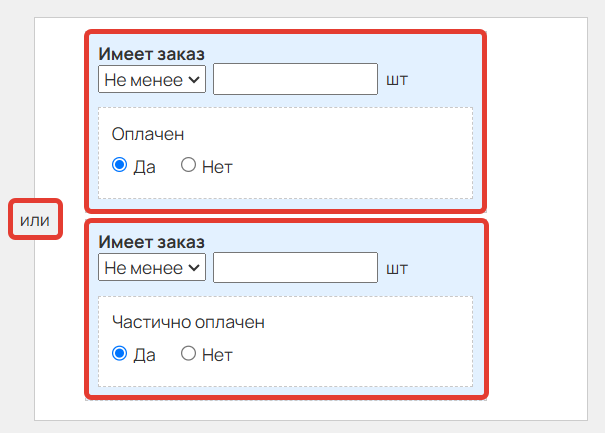This screenshot has height=433, width=605.
Task: Click the chevron arrow of the top "Не менее" selector
Action: [x=194, y=79]
